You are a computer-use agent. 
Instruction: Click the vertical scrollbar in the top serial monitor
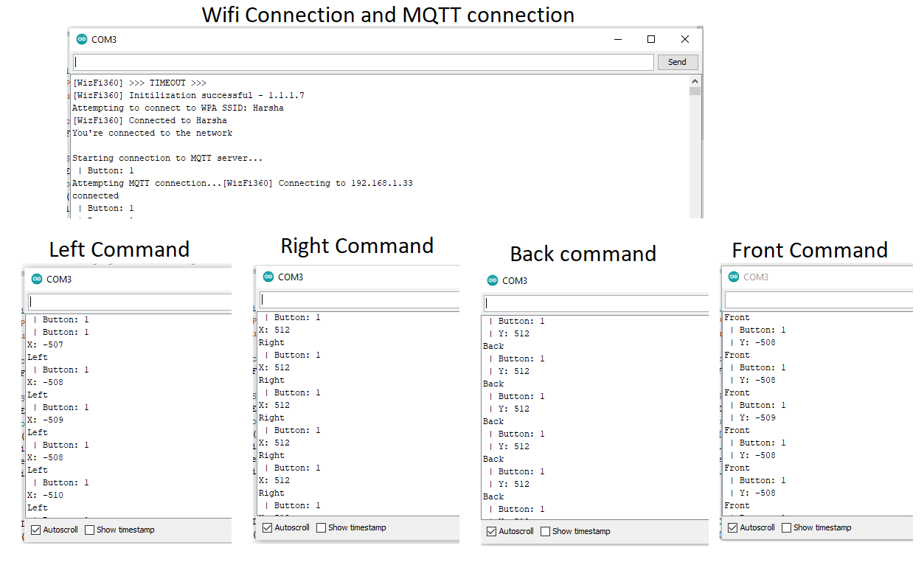coord(695,148)
